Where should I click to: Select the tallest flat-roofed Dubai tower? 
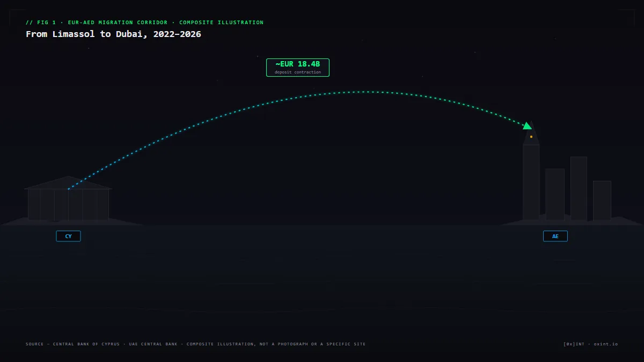point(579,188)
